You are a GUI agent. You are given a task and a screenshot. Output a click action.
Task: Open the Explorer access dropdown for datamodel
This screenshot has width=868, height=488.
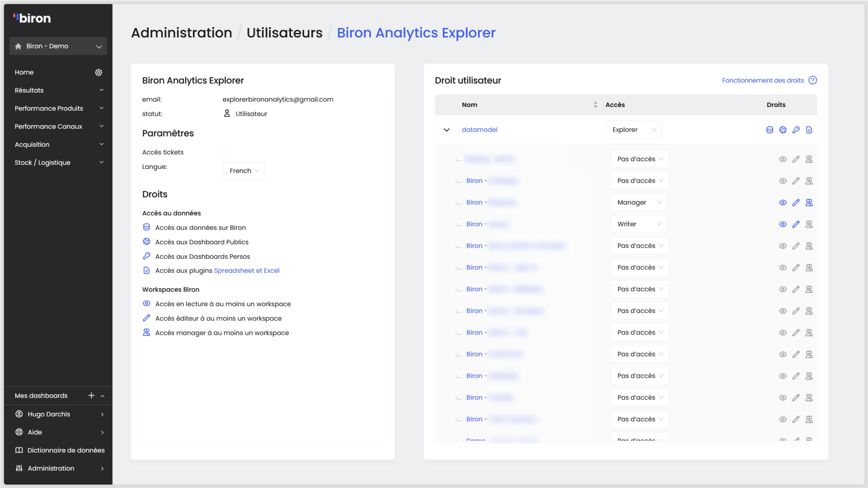(x=634, y=130)
